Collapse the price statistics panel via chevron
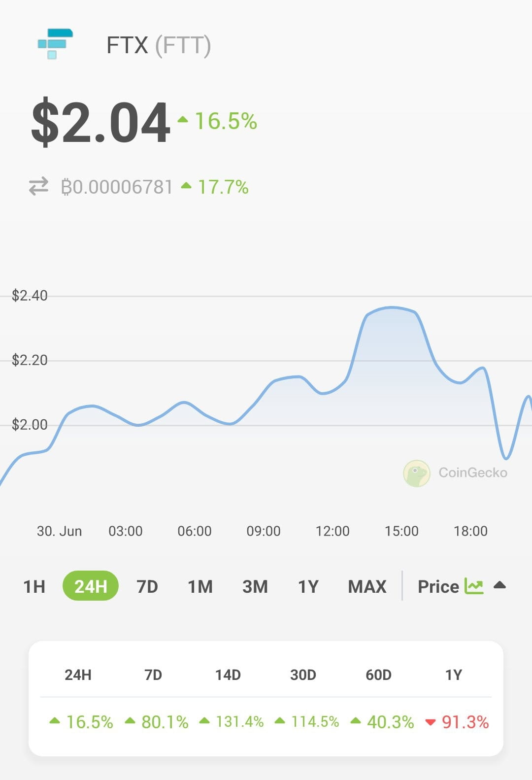 (x=499, y=585)
